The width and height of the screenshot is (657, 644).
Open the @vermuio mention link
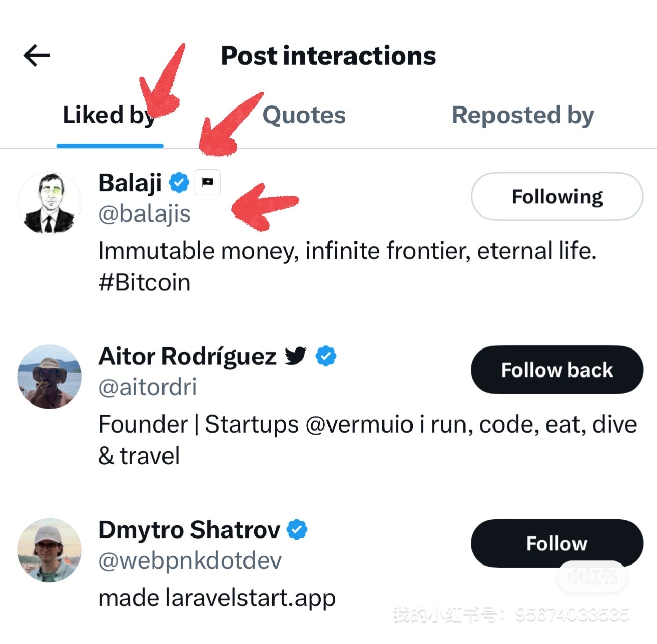click(359, 424)
